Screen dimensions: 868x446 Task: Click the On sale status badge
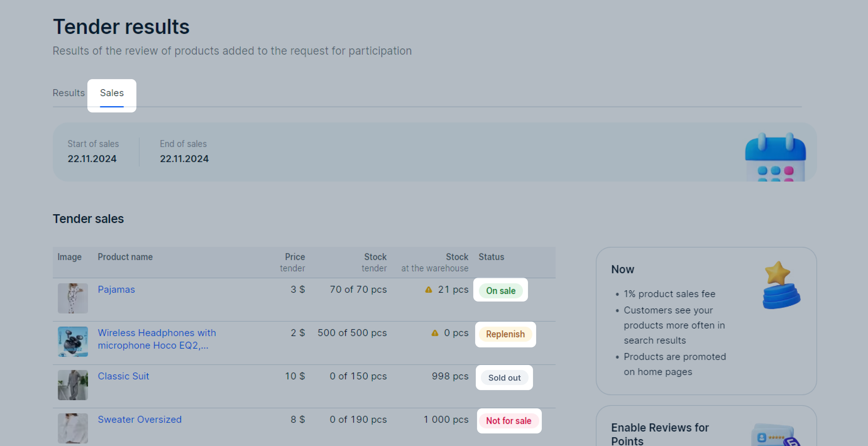(x=500, y=291)
